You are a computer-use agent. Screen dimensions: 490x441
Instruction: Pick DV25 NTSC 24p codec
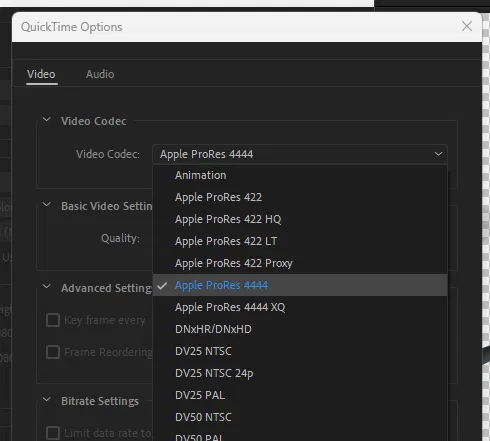click(x=300, y=373)
